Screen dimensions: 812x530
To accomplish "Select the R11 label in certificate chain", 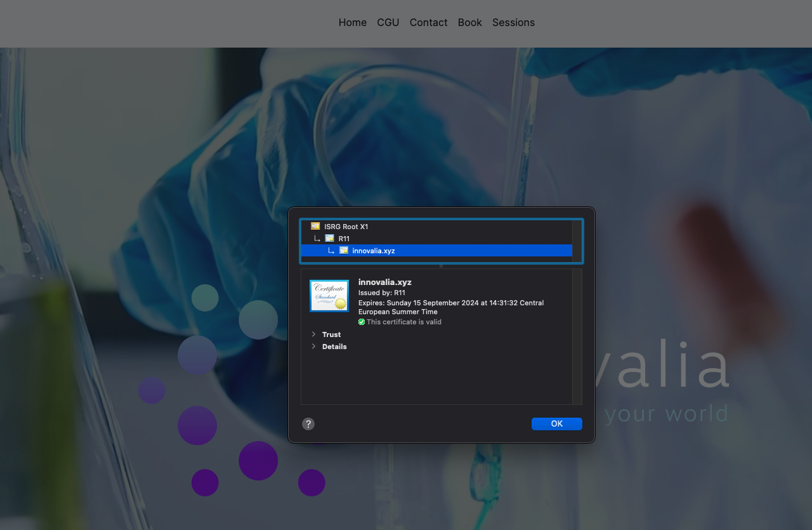I will click(x=344, y=239).
